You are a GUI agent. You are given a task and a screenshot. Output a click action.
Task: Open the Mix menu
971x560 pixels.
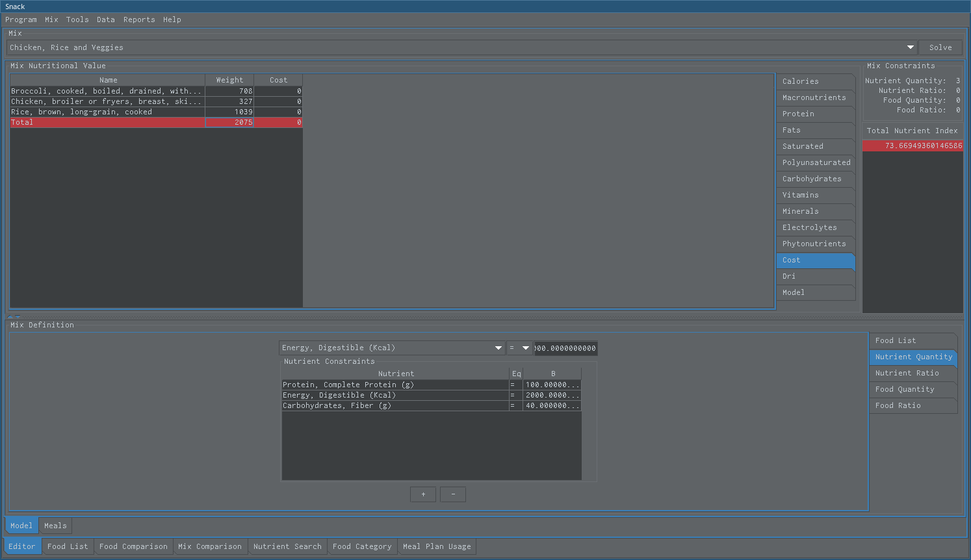[51, 19]
